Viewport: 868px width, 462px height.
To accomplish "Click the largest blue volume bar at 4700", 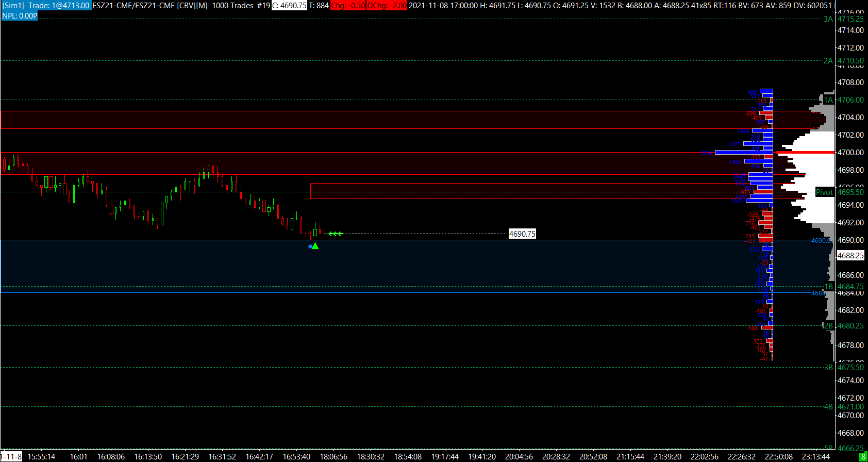I will (744, 152).
